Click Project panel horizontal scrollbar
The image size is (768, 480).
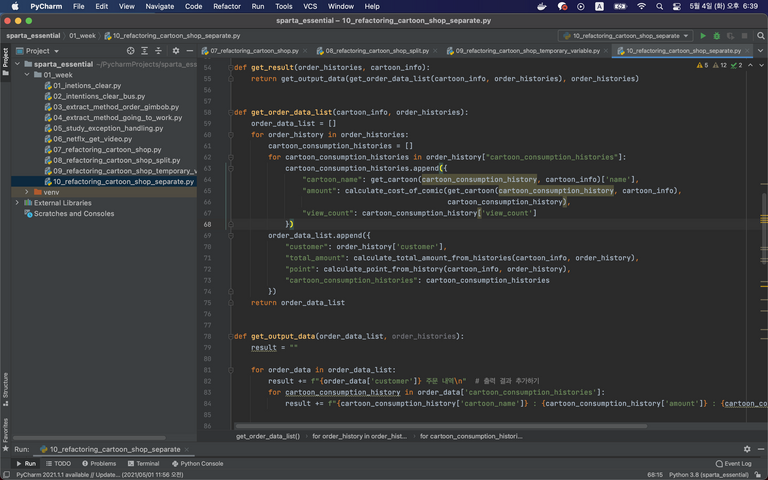point(89,438)
